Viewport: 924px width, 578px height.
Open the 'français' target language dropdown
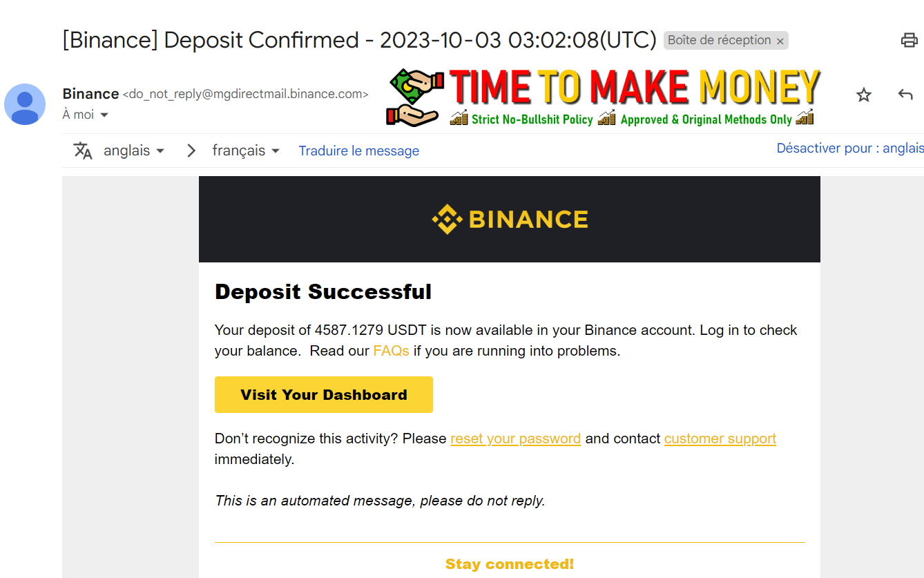[x=245, y=151]
